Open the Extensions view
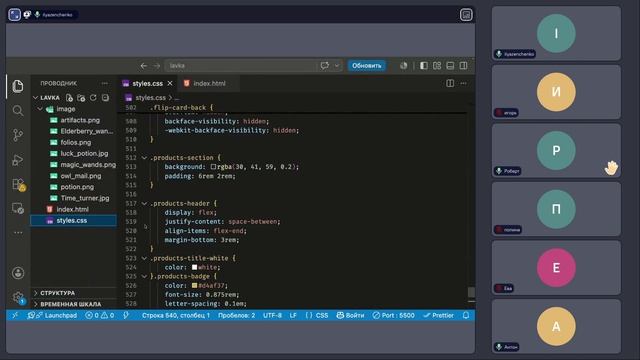This screenshot has width=640, height=360. pyautogui.click(x=18, y=184)
